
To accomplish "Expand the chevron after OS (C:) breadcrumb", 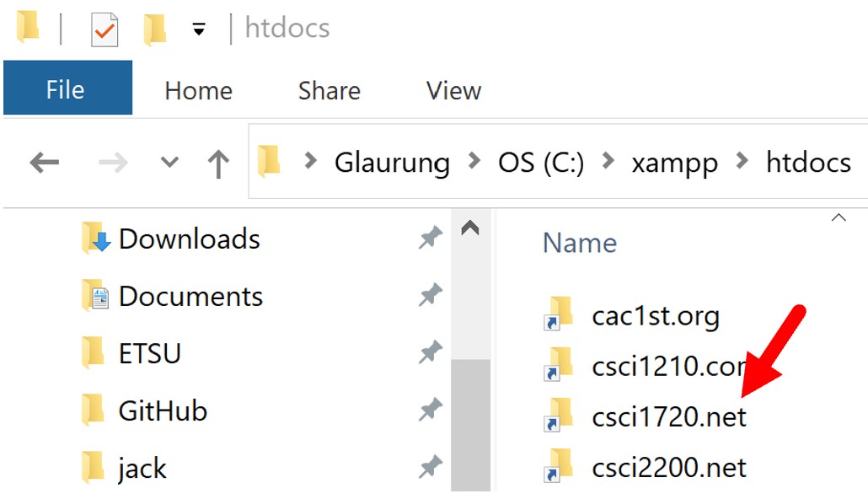I will coord(608,163).
